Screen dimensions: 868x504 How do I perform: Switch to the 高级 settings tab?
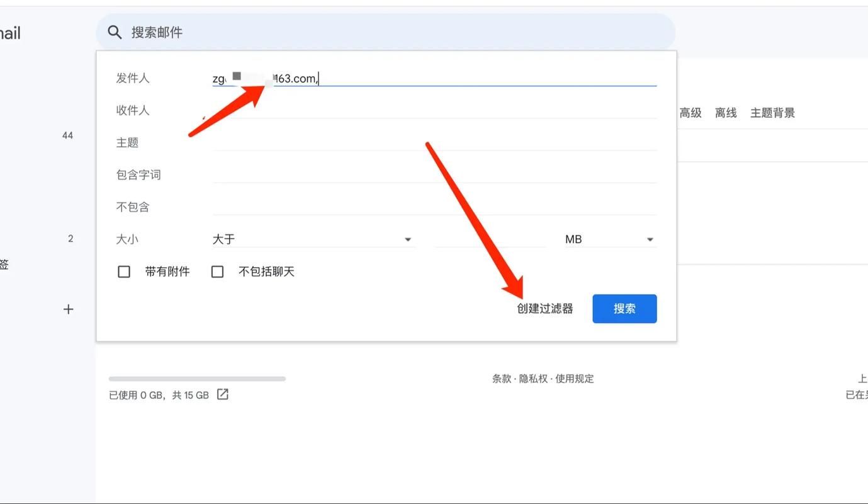(690, 113)
